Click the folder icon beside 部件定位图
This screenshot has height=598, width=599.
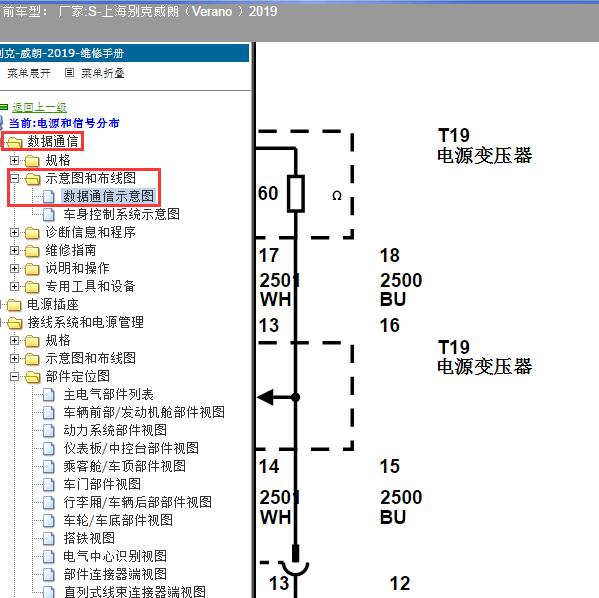32,377
